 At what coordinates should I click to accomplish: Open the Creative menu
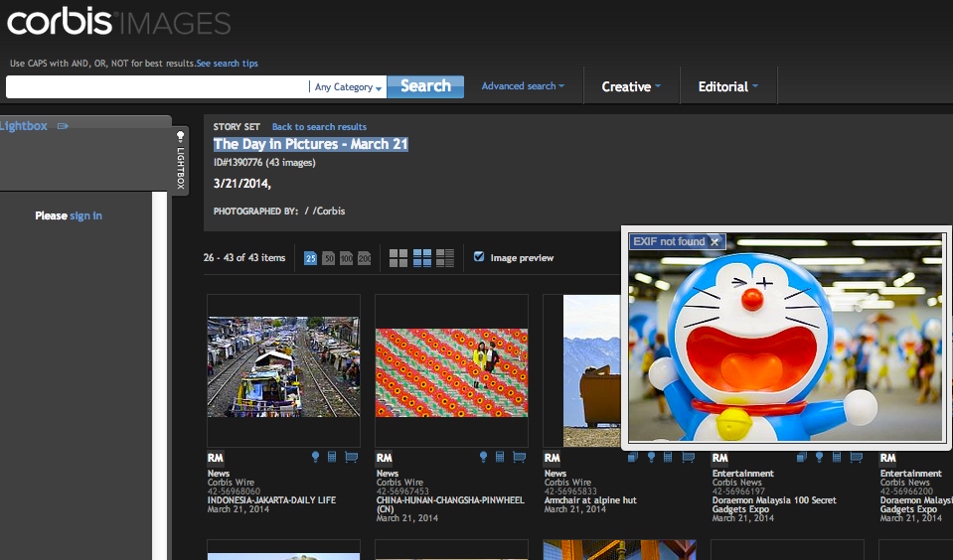tap(631, 86)
